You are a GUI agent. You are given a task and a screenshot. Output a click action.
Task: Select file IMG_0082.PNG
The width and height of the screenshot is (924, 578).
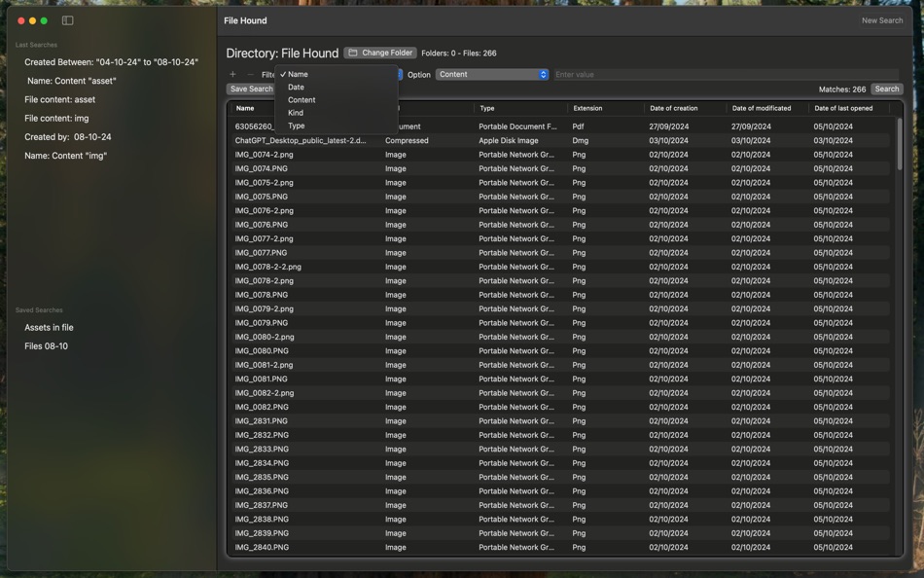(x=262, y=408)
